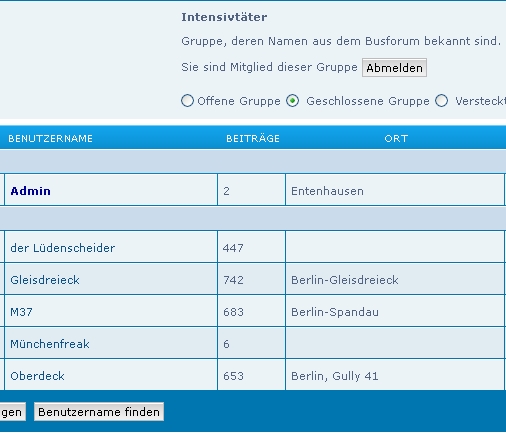This screenshot has height=436, width=506.
Task: Click the BEITRÄGE column header
Action: [253, 139]
